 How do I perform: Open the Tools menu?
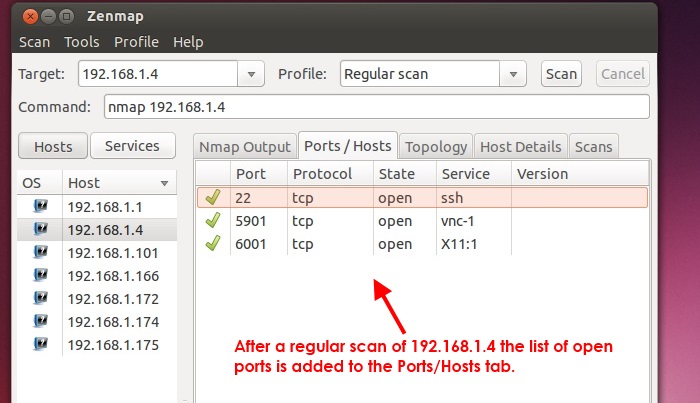[x=82, y=42]
